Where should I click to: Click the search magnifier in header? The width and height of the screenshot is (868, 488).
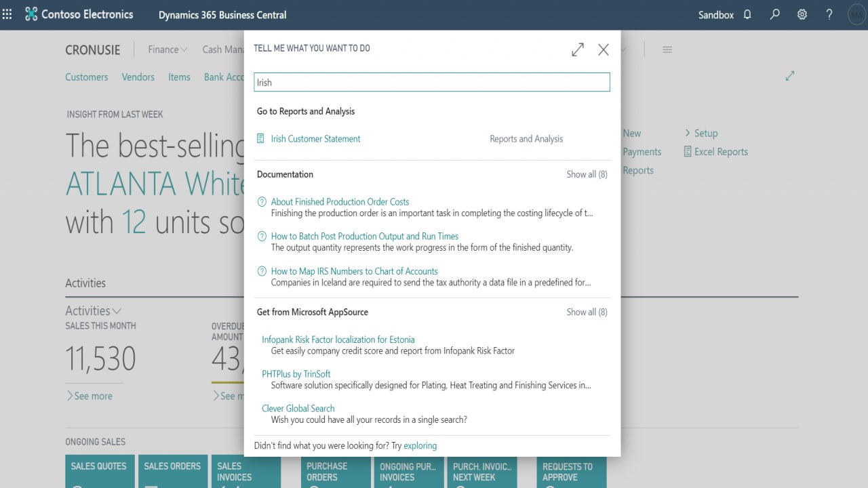pyautogui.click(x=774, y=14)
